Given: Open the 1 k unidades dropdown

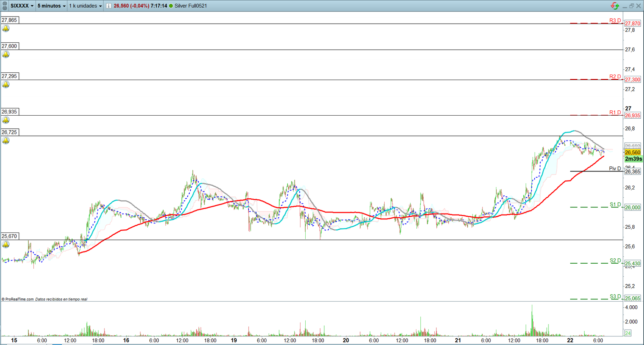Looking at the screenshot, I should click(x=85, y=6).
